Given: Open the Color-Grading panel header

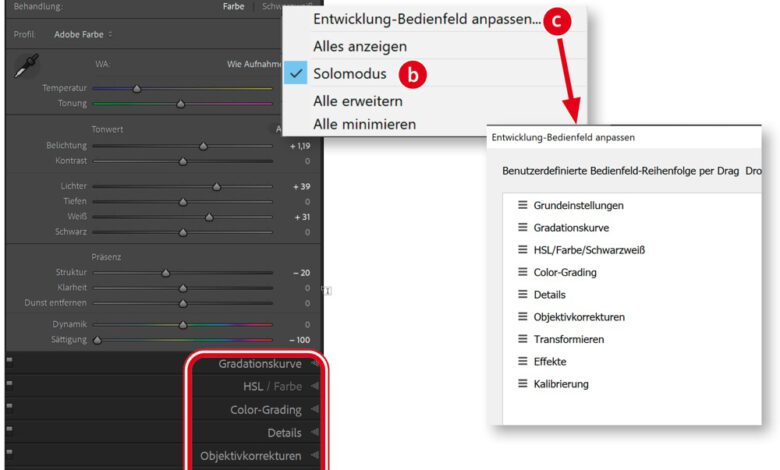Looking at the screenshot, I should point(266,409).
